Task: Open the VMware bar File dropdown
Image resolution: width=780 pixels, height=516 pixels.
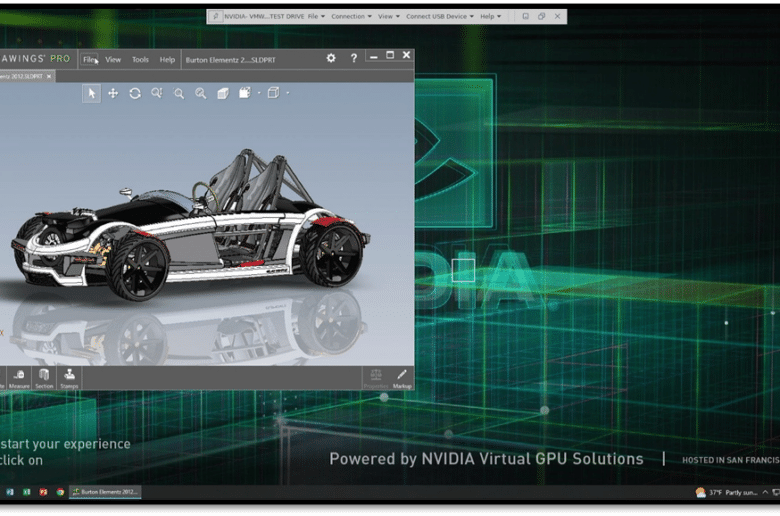Action: pos(316,16)
